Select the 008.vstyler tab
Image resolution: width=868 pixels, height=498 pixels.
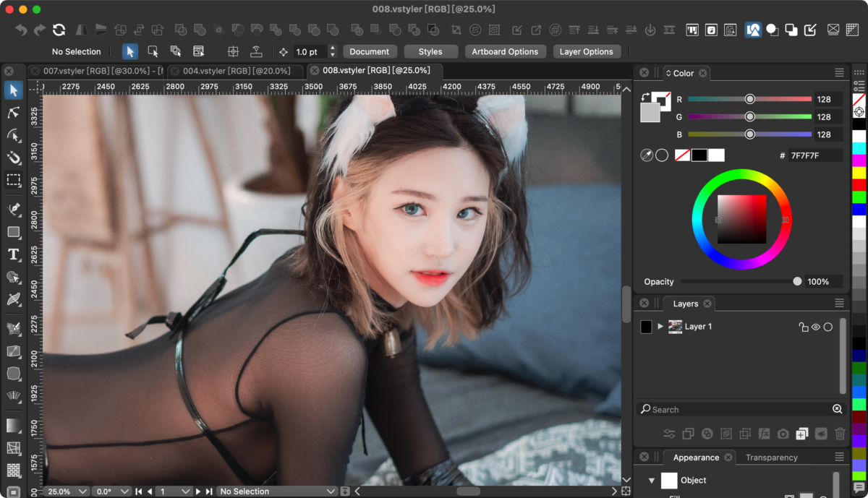[376, 71]
